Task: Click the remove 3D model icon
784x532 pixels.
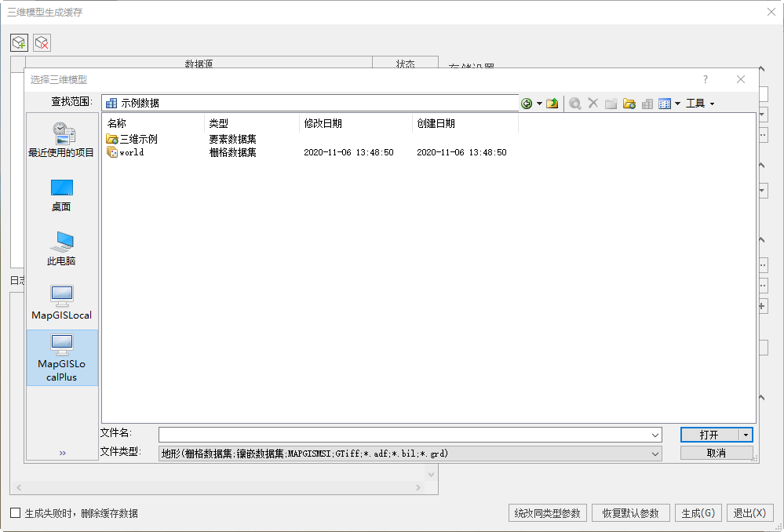Action: (42, 42)
